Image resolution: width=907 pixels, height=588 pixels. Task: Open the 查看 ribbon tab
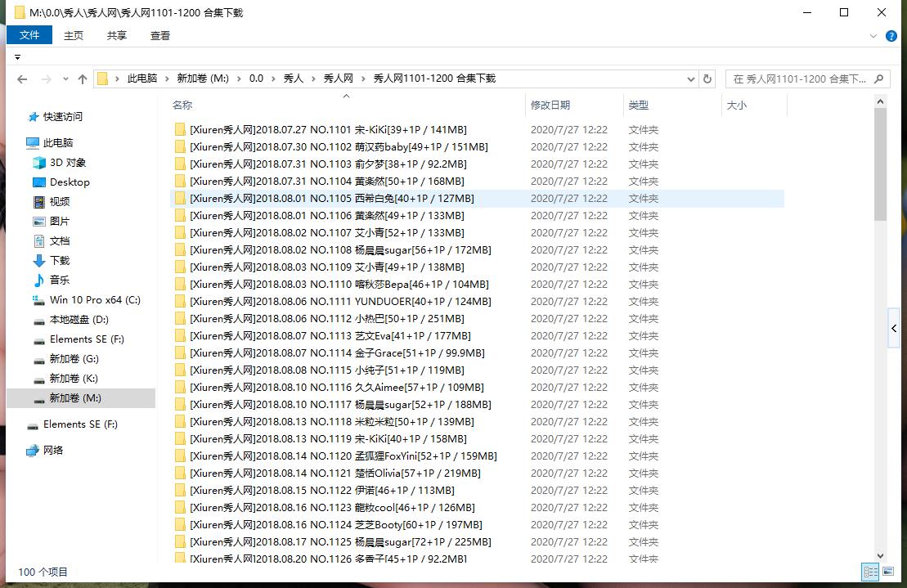click(x=160, y=35)
